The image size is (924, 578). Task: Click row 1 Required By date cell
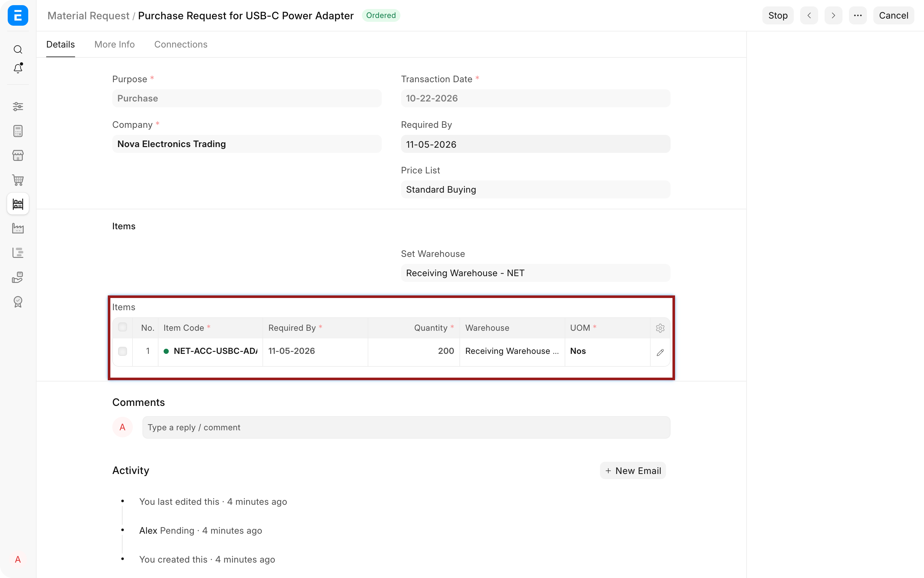click(315, 351)
